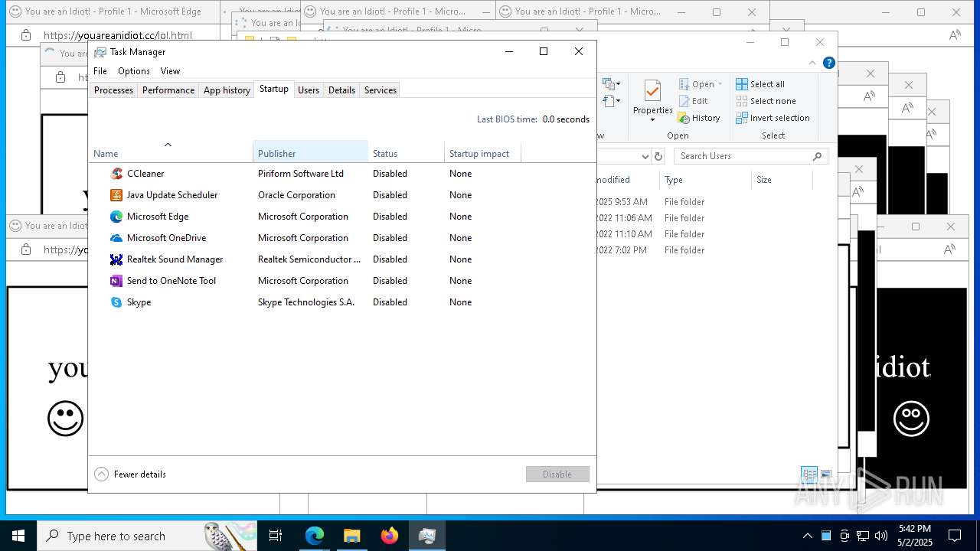Image resolution: width=980 pixels, height=551 pixels.
Task: Select Realtek Semiconductor publisher cell
Action: [x=309, y=259]
